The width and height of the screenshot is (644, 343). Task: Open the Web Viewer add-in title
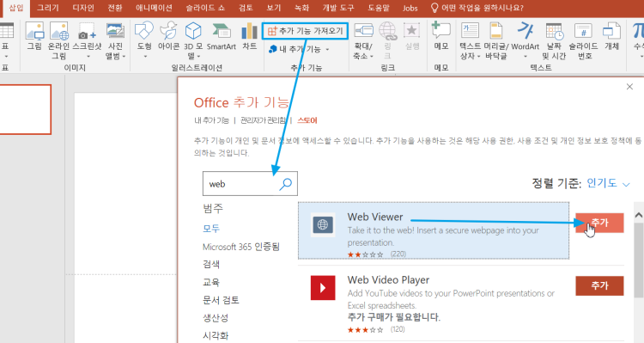(375, 217)
